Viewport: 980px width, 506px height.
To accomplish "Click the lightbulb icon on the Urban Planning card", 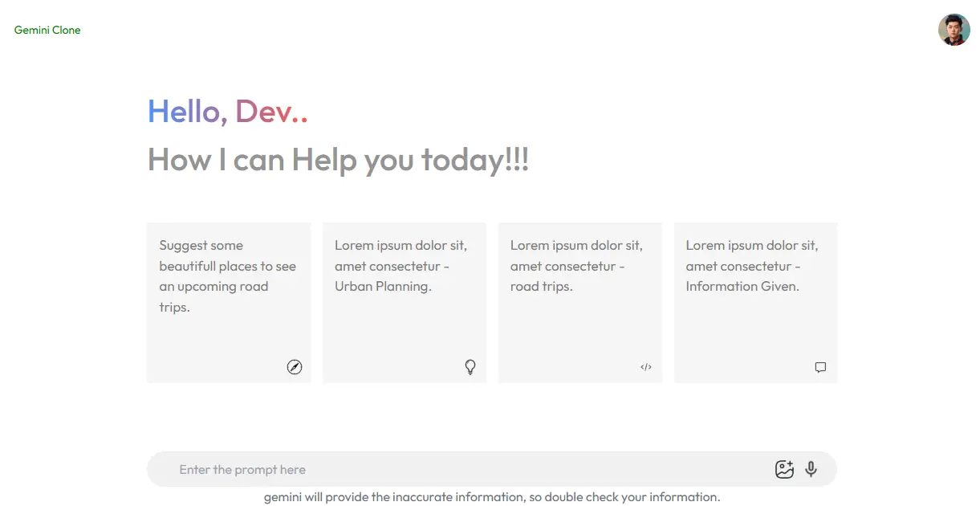I will point(470,367).
